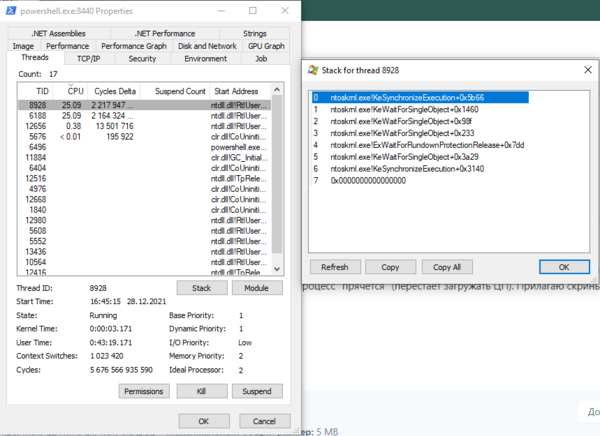Viewport: 600px width, 436px height.
Task: Click the PowerShell icon in Properties title bar
Action: (x=11, y=11)
